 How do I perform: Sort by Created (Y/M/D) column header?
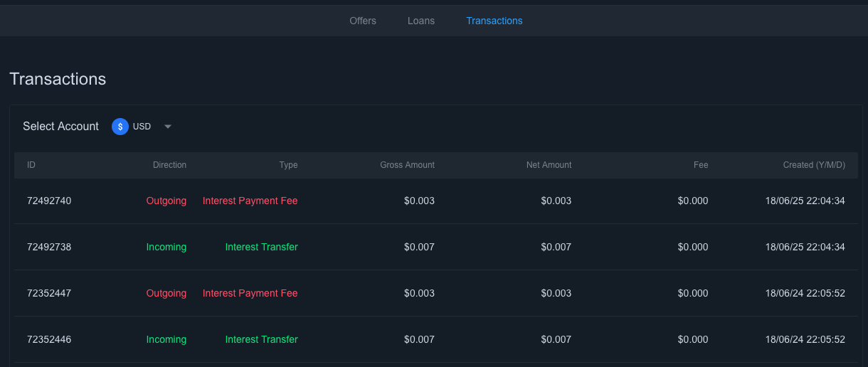coord(814,165)
